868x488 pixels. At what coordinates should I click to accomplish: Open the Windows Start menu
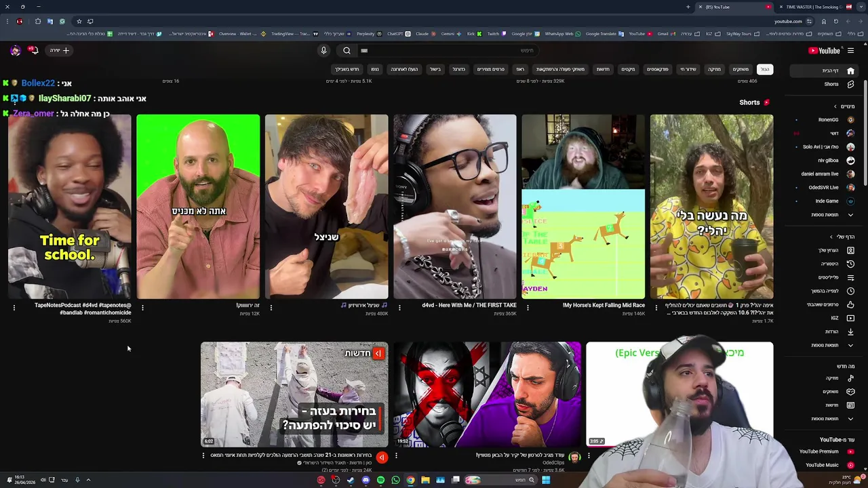(x=546, y=480)
